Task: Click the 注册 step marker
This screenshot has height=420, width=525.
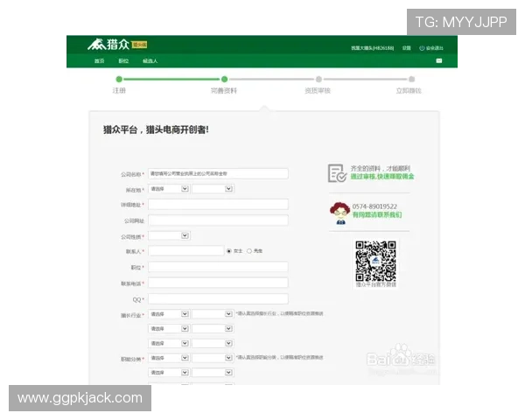Action: [119, 80]
